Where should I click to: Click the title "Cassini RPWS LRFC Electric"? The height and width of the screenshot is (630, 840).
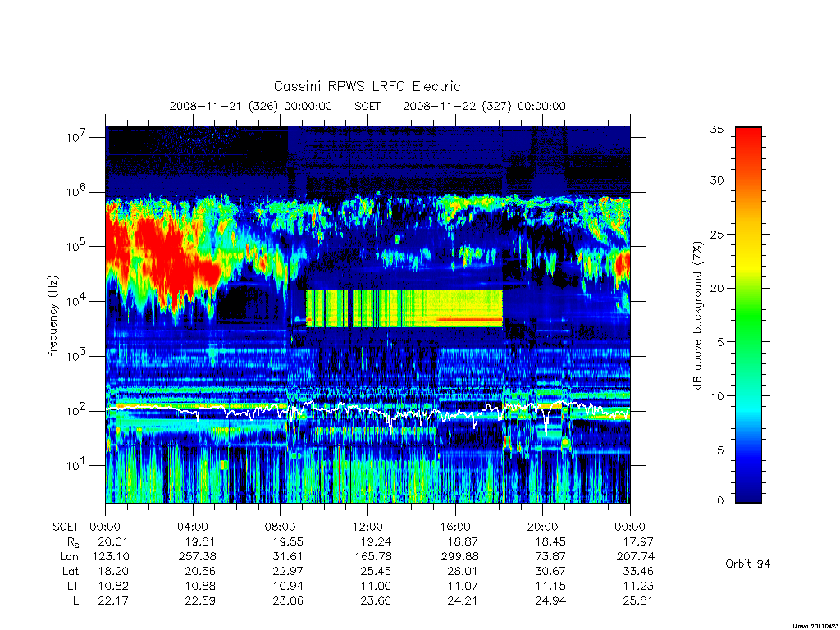click(367, 86)
